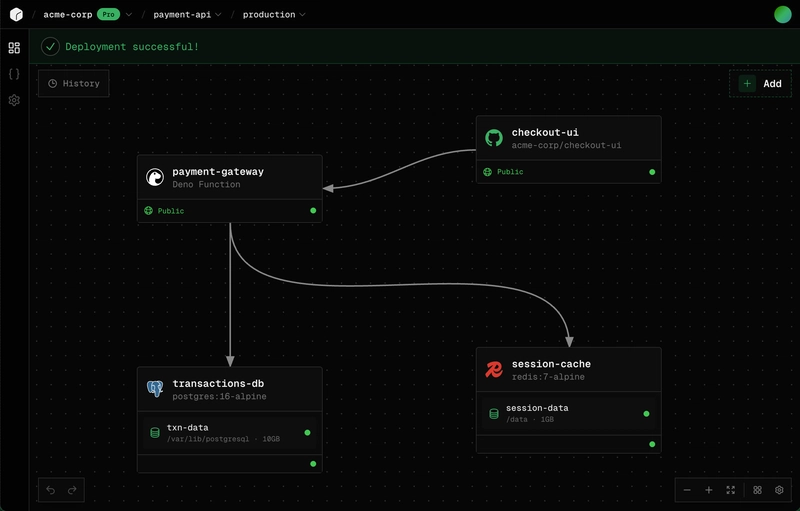Expand the production environment dropdown
Screen dimensions: 800x511
click(x=302, y=15)
